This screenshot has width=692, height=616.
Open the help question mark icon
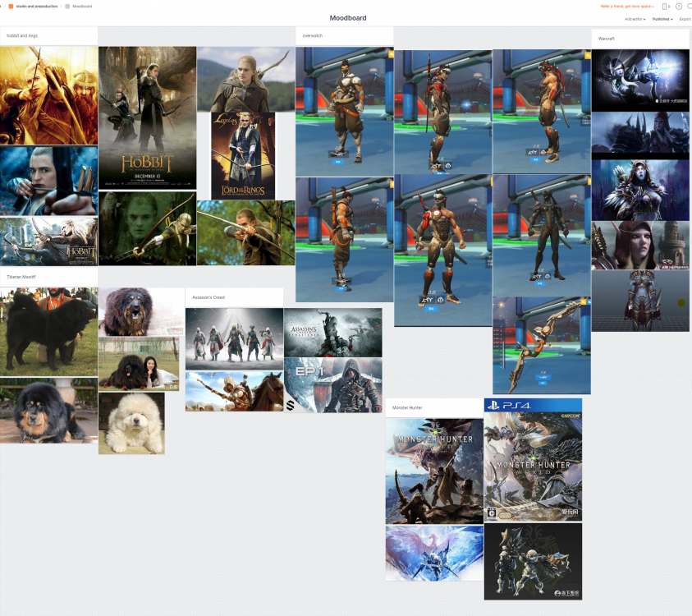(x=679, y=7)
